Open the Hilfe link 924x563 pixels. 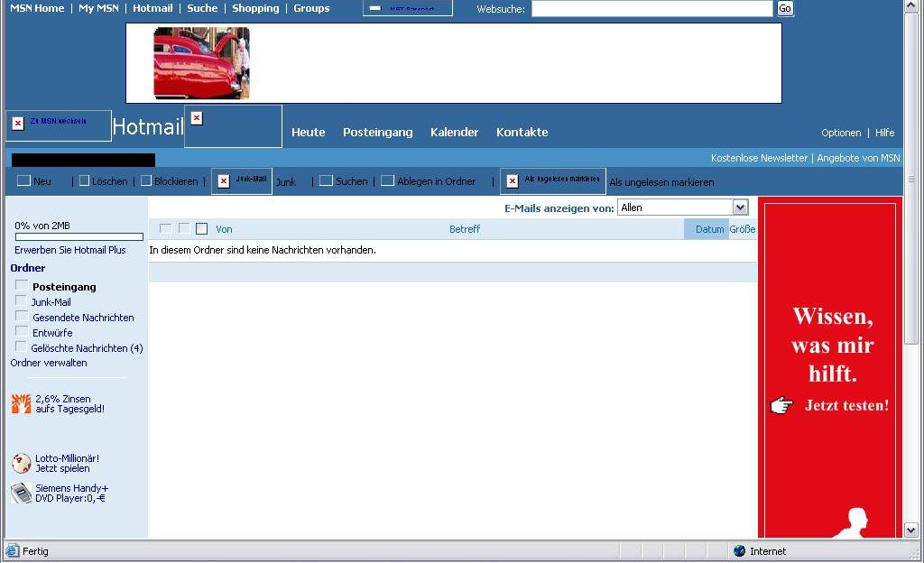(884, 134)
